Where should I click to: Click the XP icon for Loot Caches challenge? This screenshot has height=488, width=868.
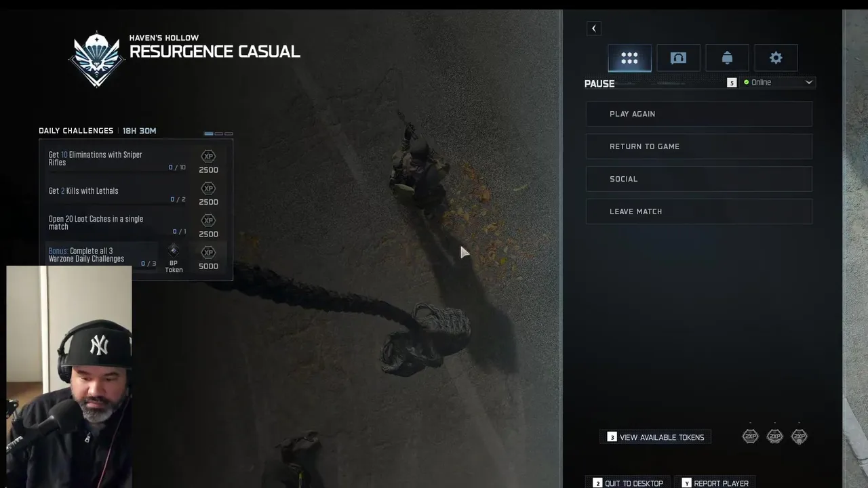(x=208, y=220)
